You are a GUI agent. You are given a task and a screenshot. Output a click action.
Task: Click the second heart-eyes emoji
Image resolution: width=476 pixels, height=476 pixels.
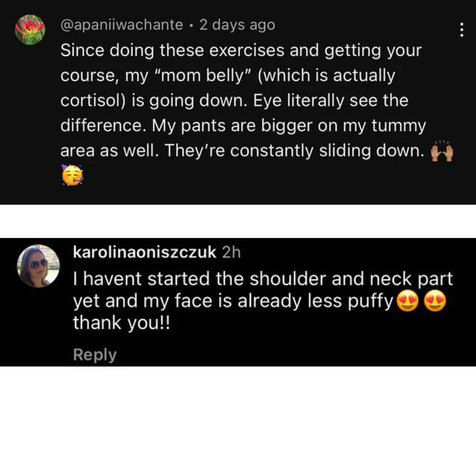pos(435,302)
